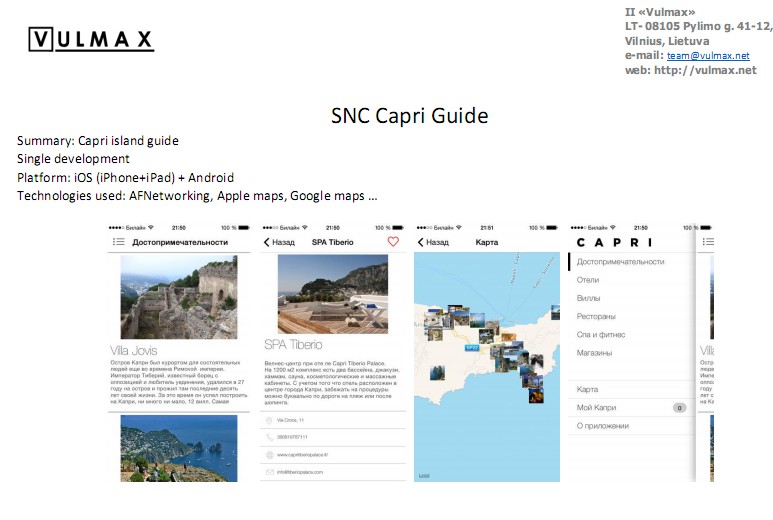The height and width of the screenshot is (520, 773).
Task: Open the Faraglioni coast photo below Villa Jovis
Action: [x=179, y=448]
